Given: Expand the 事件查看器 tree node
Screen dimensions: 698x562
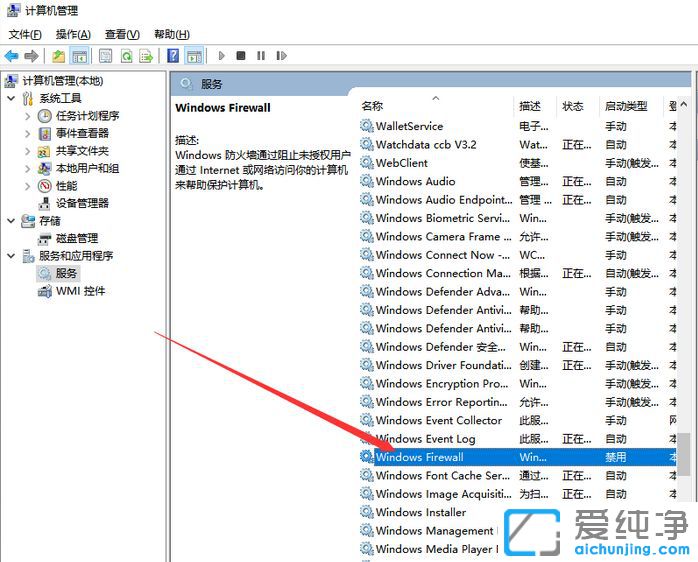Looking at the screenshot, I should pos(28,133).
